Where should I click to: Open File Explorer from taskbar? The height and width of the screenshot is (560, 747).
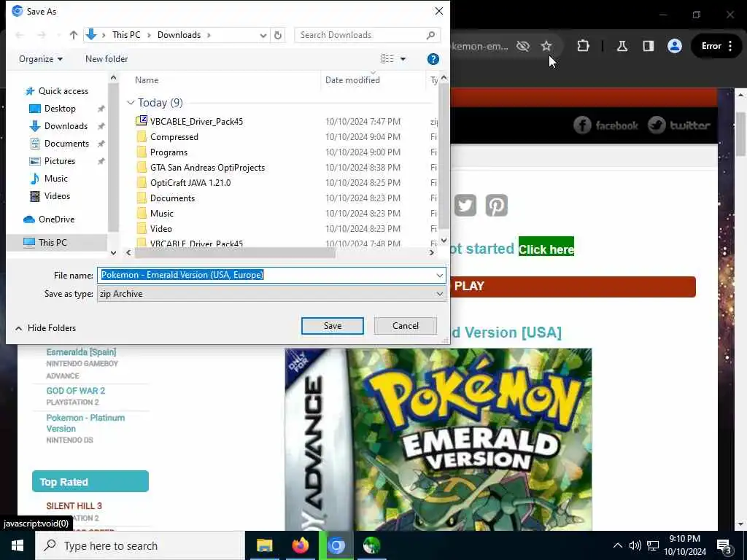[264, 545]
